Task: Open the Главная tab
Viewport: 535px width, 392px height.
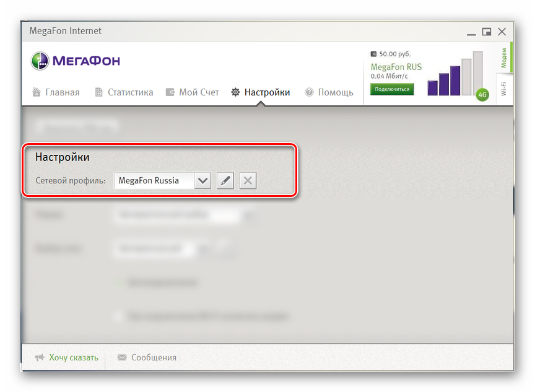Action: coord(56,92)
